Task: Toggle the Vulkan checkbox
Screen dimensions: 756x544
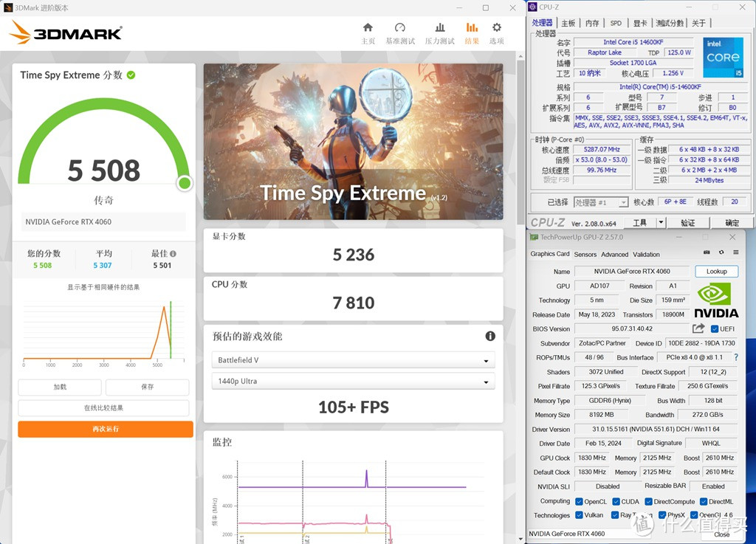Action: 579,515
